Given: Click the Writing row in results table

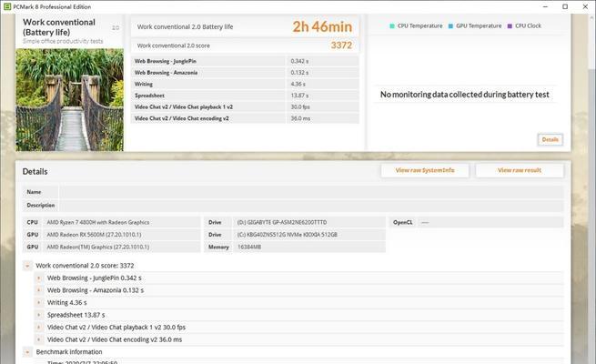Looking at the screenshot, I should pyautogui.click(x=245, y=84).
